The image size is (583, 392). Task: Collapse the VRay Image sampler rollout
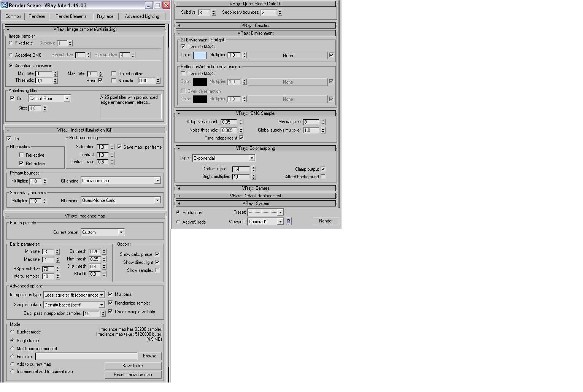coord(85,29)
